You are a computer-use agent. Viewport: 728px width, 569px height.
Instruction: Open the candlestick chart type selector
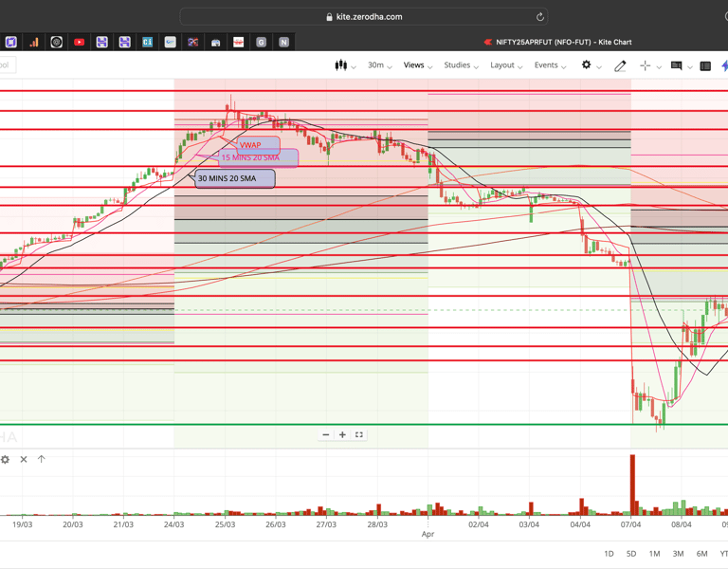tap(341, 65)
